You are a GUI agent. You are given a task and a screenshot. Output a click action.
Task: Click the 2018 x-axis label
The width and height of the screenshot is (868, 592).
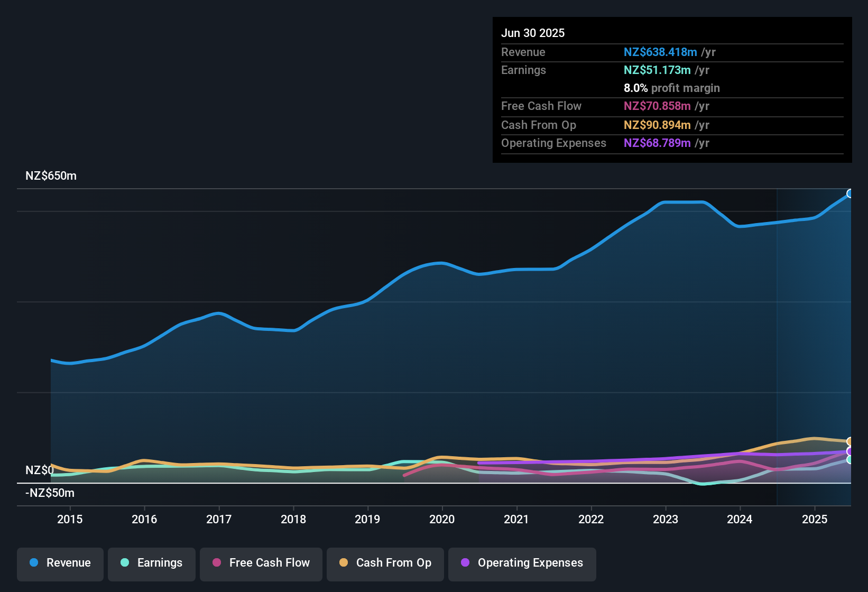pos(293,519)
